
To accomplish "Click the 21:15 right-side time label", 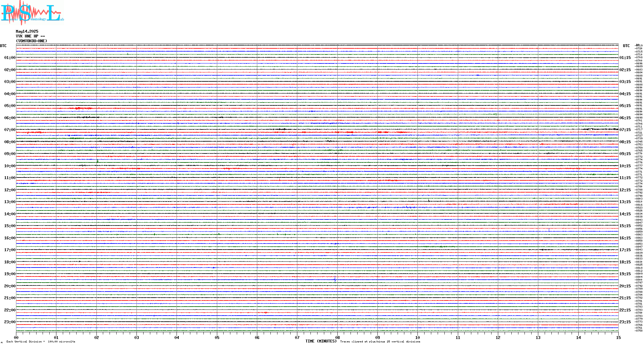I will click(625, 298).
